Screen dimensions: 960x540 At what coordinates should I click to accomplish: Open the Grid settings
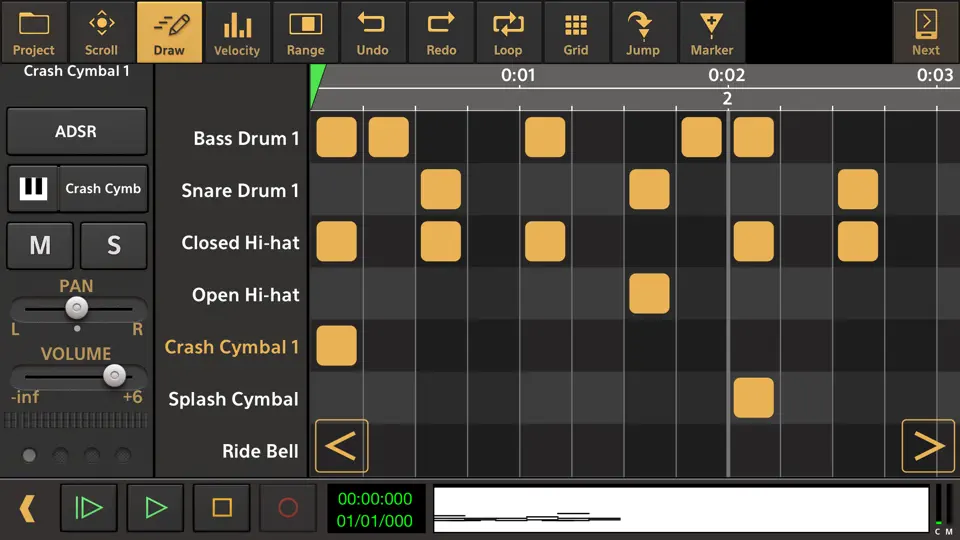pyautogui.click(x=576, y=32)
